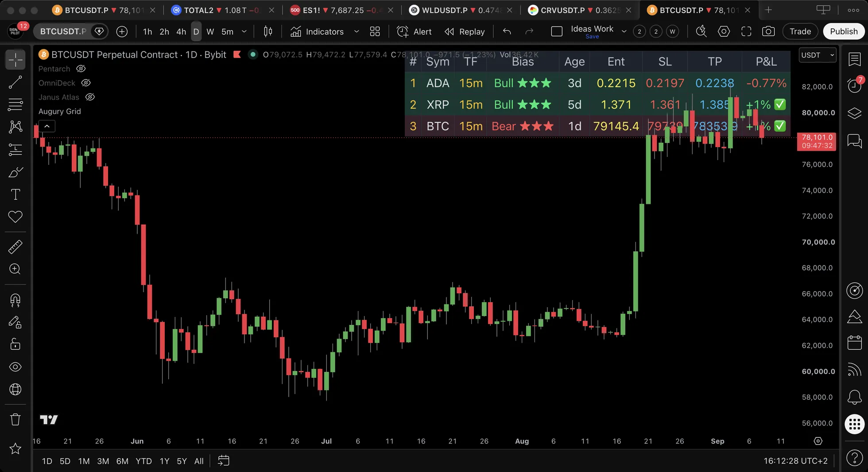Set the date range to 3M
The height and width of the screenshot is (472, 868).
click(103, 461)
